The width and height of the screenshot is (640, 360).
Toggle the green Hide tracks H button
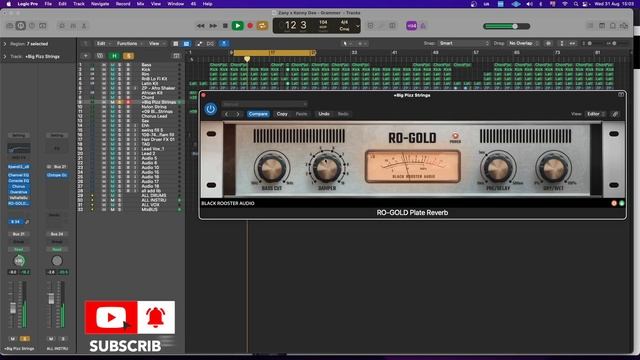[114, 56]
